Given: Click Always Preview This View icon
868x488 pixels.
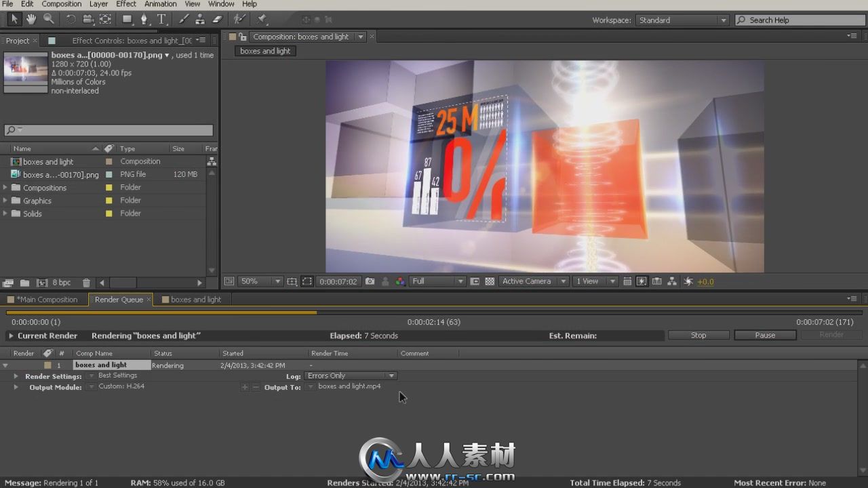Looking at the screenshot, I should click(229, 281).
